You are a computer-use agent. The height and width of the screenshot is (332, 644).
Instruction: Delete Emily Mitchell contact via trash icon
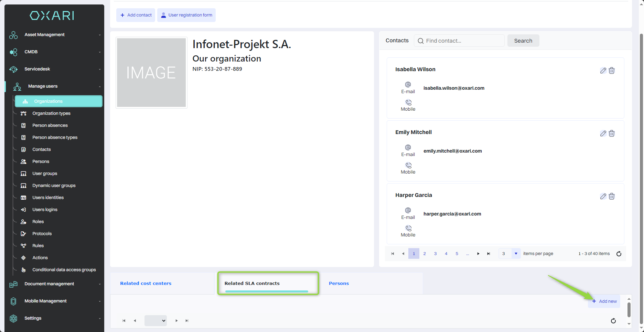(x=612, y=133)
